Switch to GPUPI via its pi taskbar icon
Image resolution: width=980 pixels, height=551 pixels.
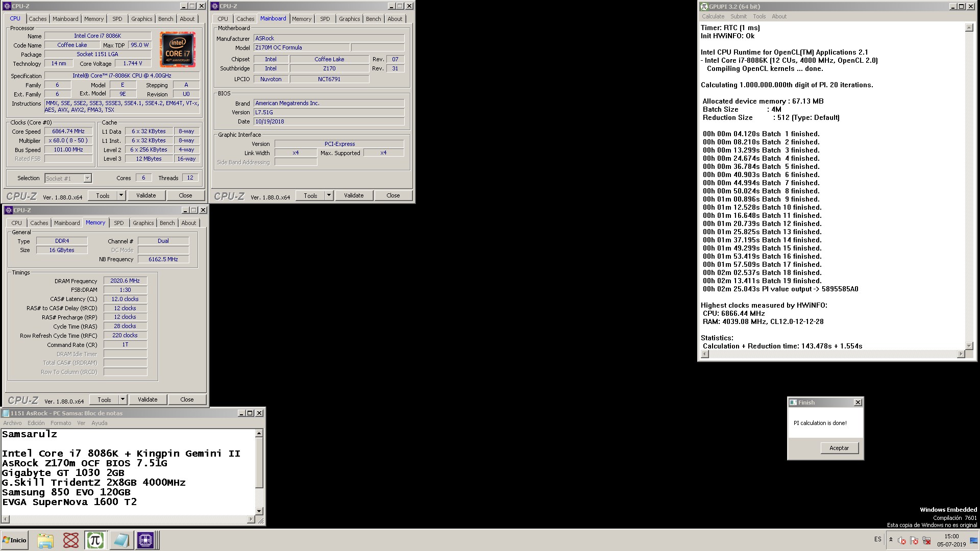(x=95, y=540)
